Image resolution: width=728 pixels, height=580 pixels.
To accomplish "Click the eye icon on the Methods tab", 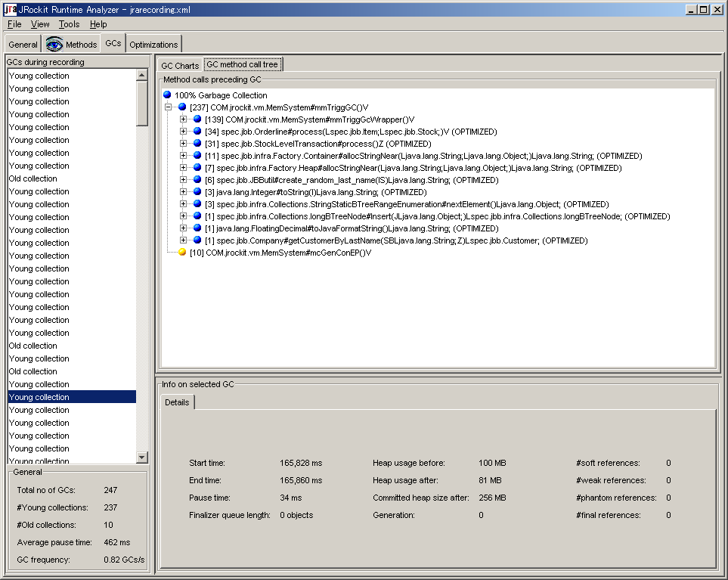I will click(54, 44).
